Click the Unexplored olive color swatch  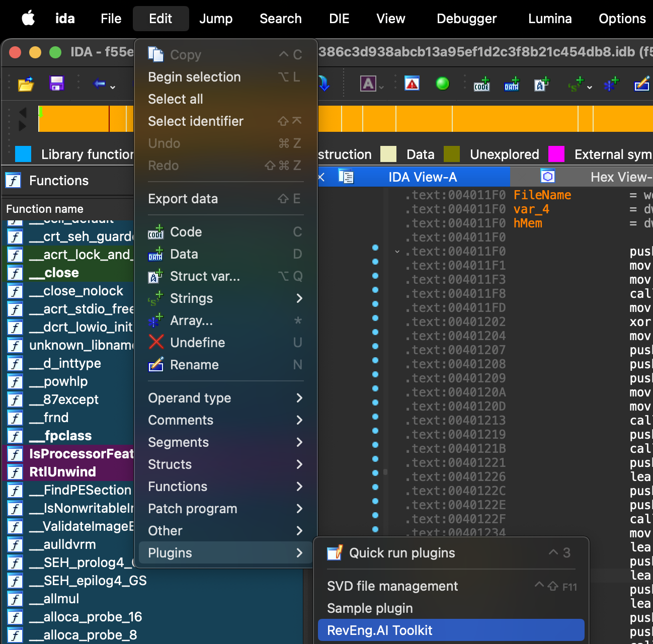tap(452, 154)
